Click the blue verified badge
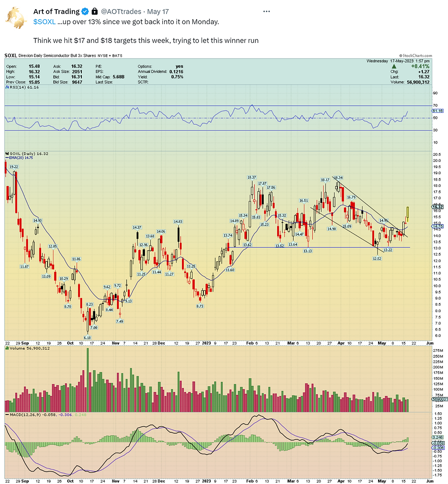 [x=85, y=12]
